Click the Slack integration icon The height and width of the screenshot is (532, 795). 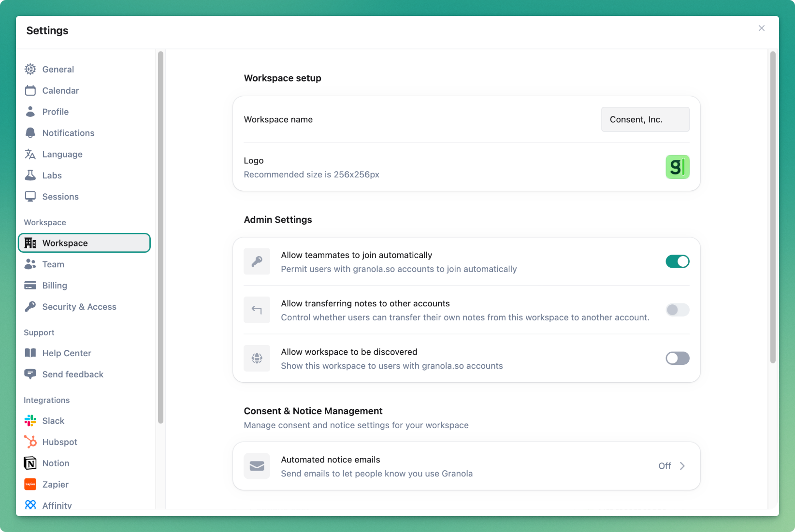point(30,421)
